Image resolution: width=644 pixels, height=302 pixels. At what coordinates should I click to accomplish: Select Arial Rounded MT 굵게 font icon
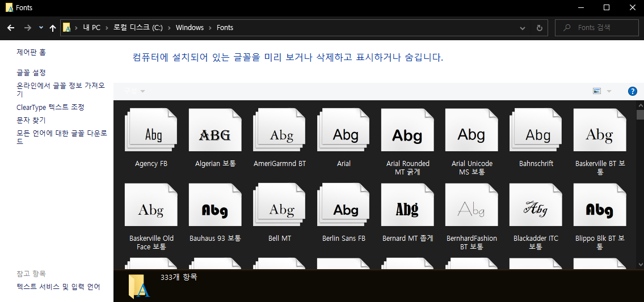(407, 130)
